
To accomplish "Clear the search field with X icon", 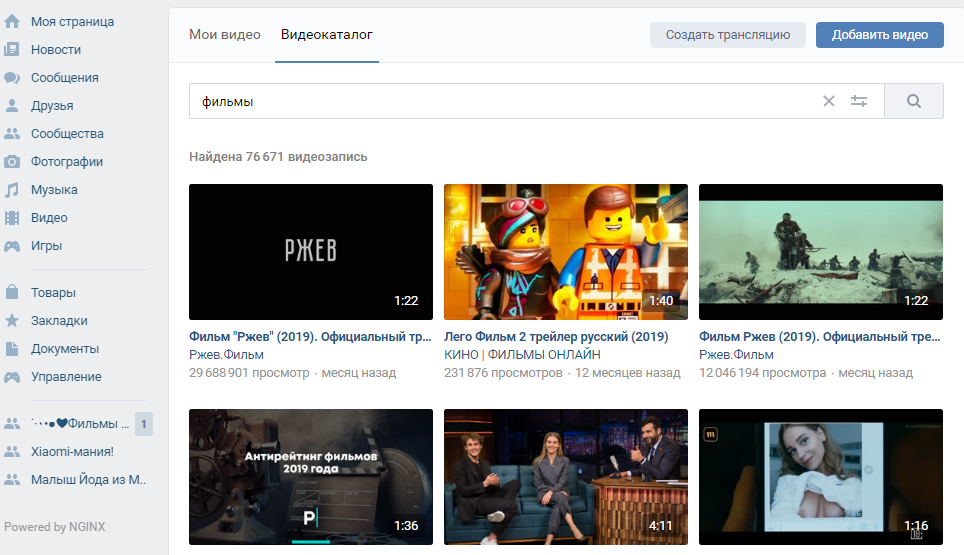I will pos(828,101).
